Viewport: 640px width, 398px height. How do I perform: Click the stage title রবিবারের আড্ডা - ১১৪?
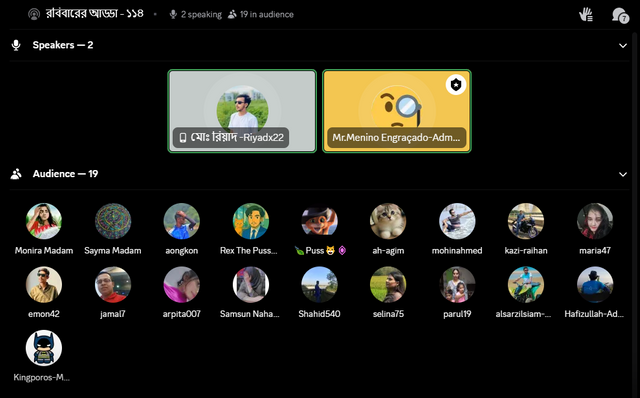[x=94, y=14]
